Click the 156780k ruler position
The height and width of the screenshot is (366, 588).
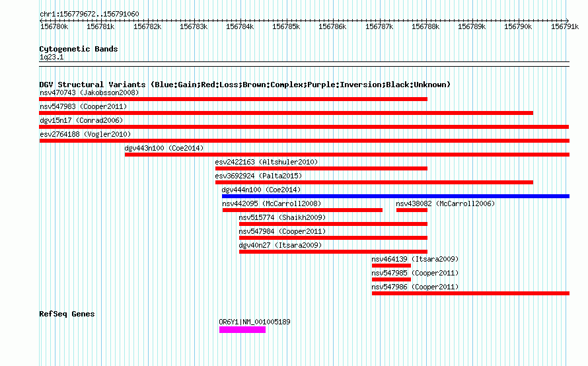coord(54,26)
